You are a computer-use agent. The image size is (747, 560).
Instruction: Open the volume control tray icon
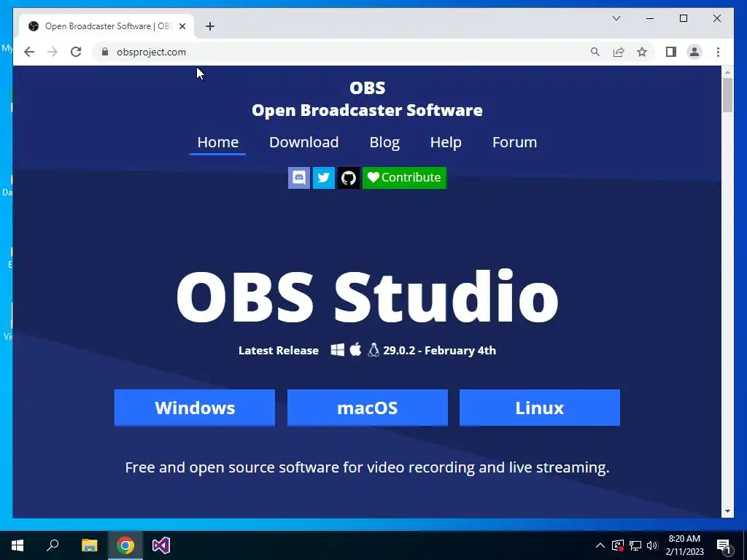[652, 545]
